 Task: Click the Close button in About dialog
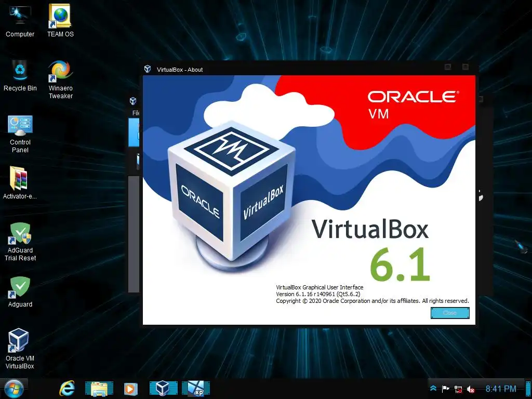point(450,313)
